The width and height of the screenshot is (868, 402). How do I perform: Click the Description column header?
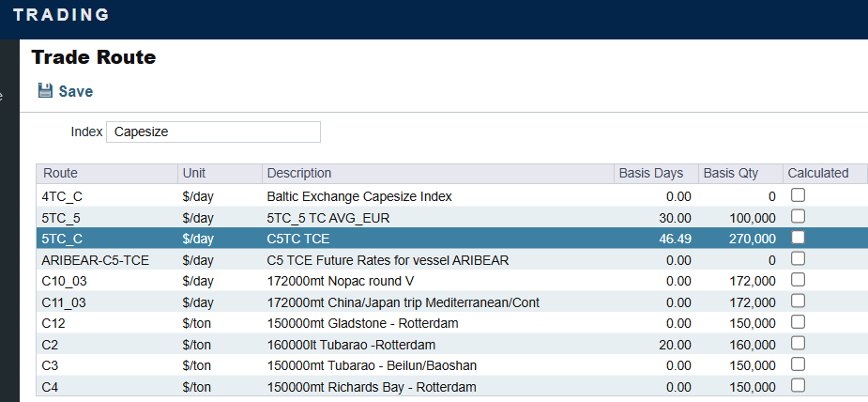(438, 174)
